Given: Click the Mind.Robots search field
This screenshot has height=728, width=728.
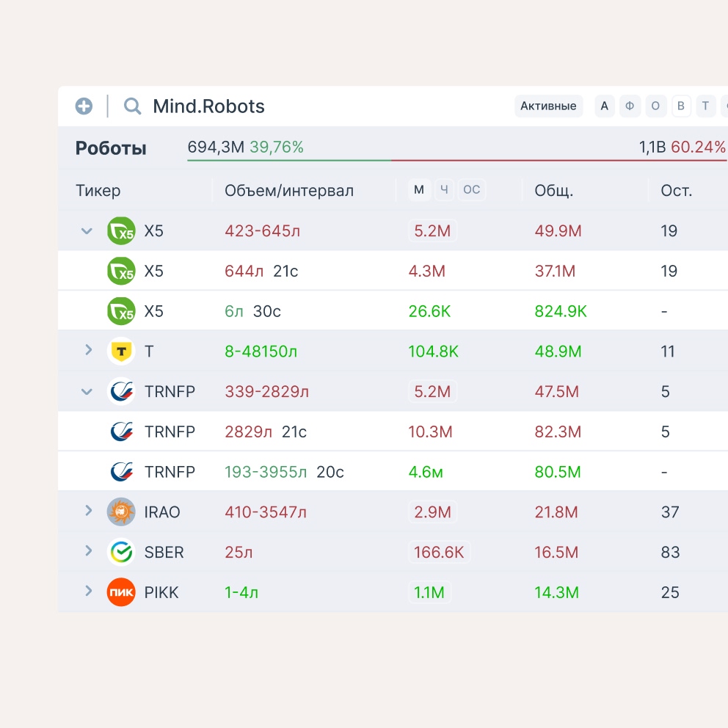Looking at the screenshot, I should 208,106.
